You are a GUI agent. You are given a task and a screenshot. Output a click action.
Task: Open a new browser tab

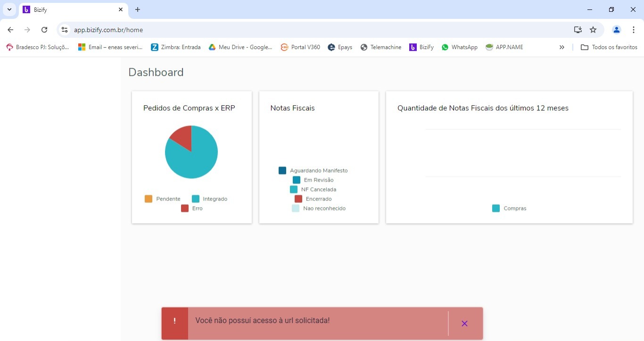click(138, 9)
